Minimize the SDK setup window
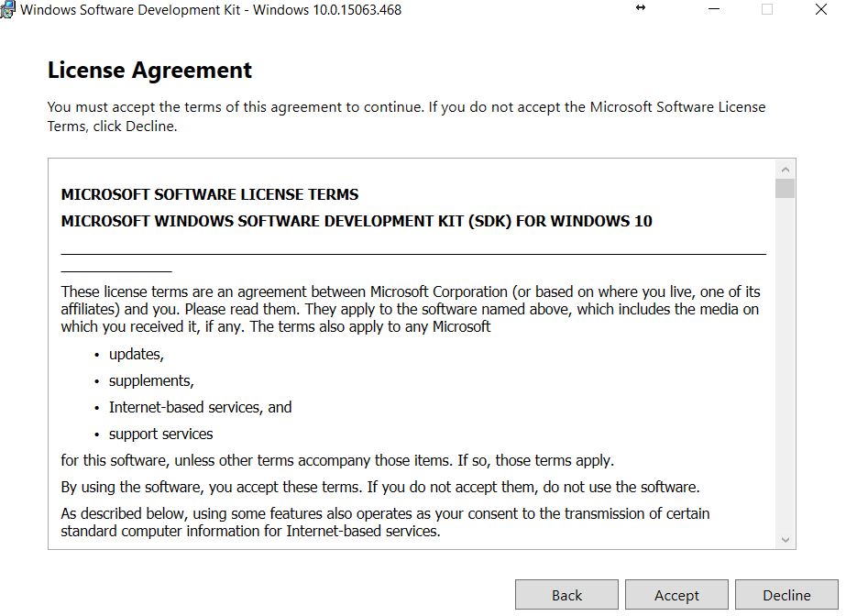 pyautogui.click(x=713, y=9)
